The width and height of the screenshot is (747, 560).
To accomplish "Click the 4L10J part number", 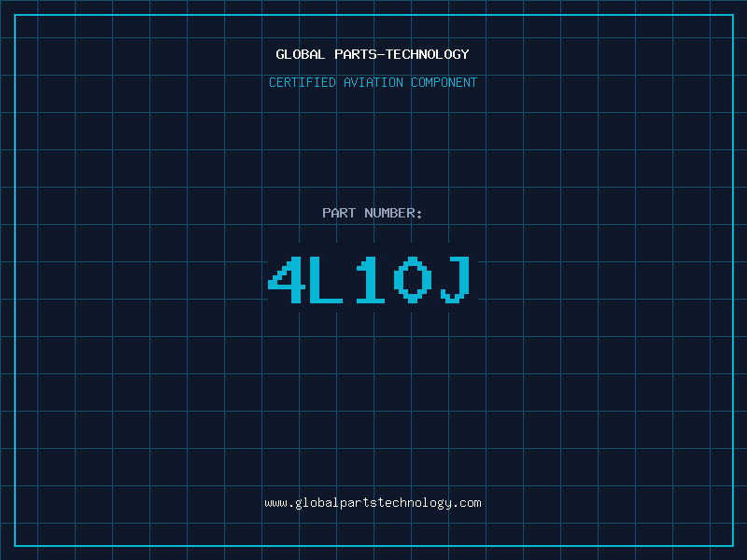I will coord(369,280).
